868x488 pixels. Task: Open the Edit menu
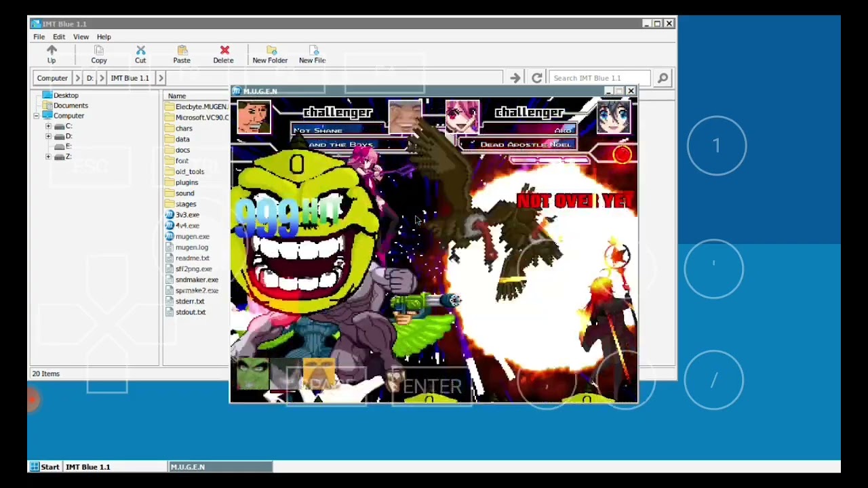59,37
